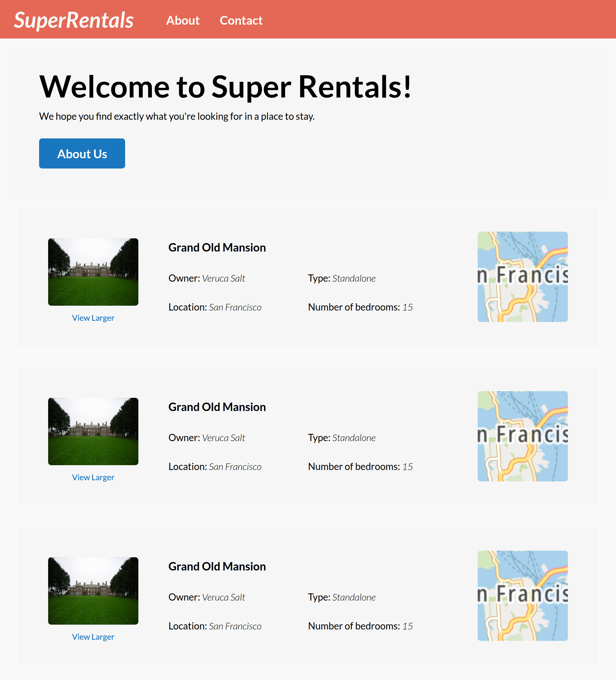
Task: Click the Number of bedrooms value 15
Action: click(408, 307)
